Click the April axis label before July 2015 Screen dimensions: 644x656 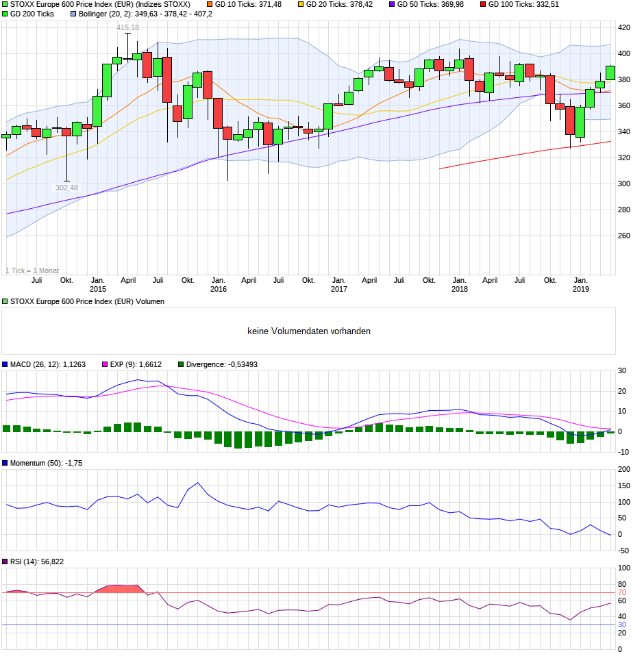[x=128, y=280]
